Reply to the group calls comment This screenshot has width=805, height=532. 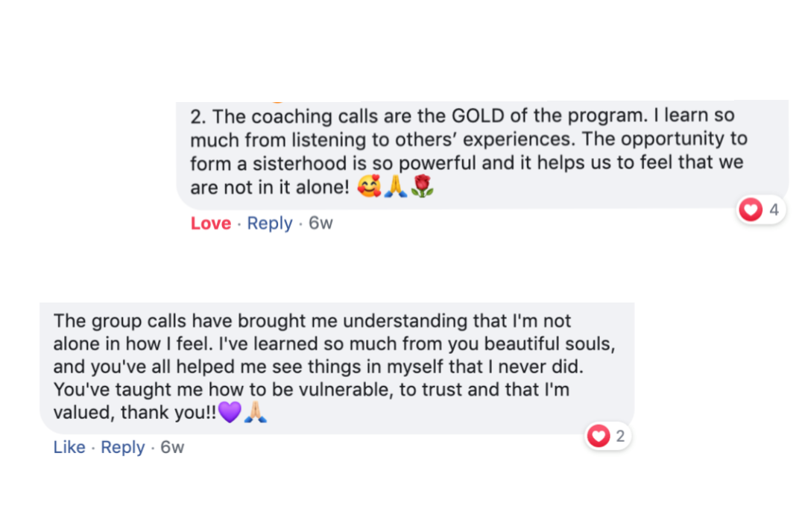123,448
